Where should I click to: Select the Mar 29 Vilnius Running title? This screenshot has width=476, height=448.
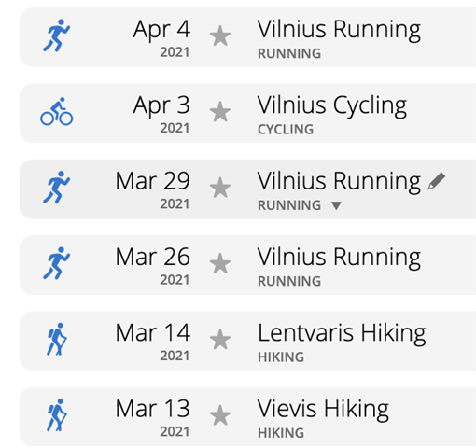point(339,182)
